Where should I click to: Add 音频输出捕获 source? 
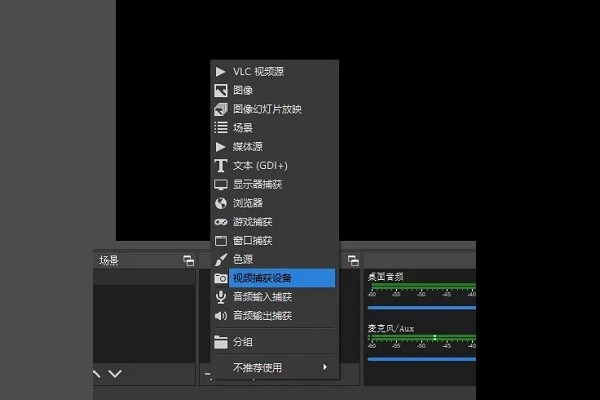tap(274, 316)
